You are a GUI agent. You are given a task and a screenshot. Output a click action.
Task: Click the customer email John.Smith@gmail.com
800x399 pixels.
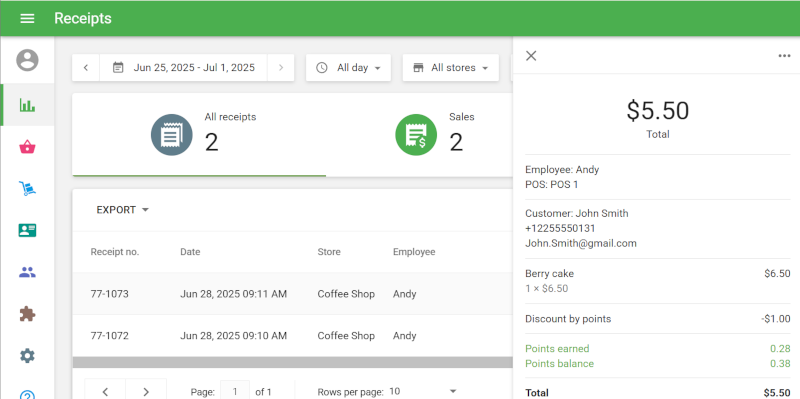coord(581,243)
